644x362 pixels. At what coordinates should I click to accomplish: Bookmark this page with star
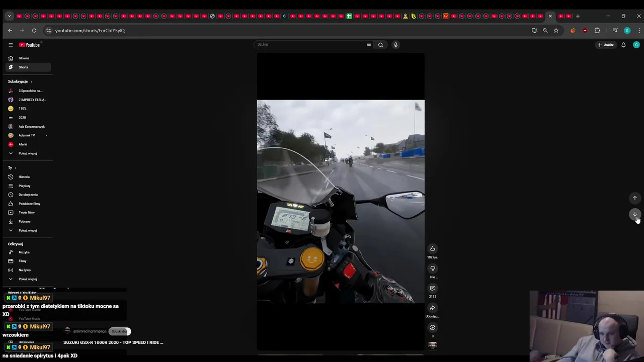tap(556, 31)
